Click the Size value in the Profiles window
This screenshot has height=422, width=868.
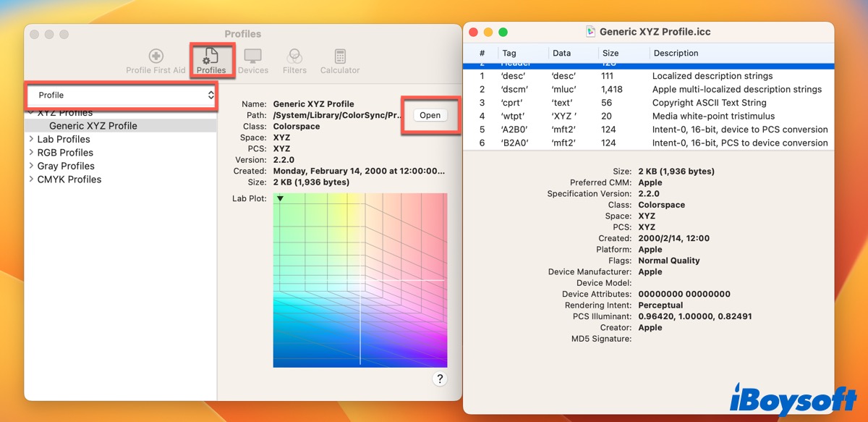click(x=311, y=182)
